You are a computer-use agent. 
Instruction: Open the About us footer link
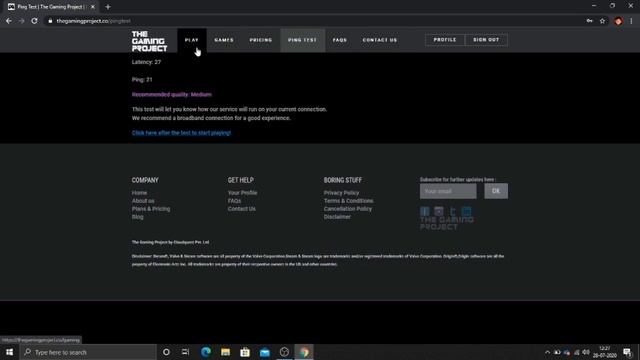point(143,201)
